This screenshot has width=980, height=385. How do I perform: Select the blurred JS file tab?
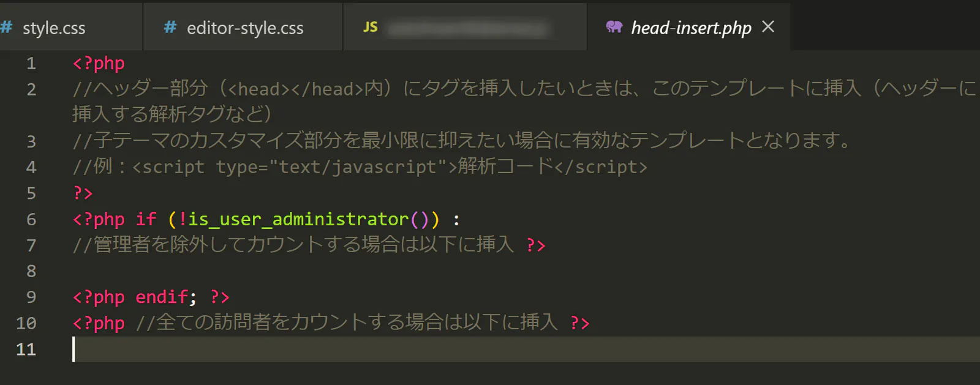click(x=466, y=27)
